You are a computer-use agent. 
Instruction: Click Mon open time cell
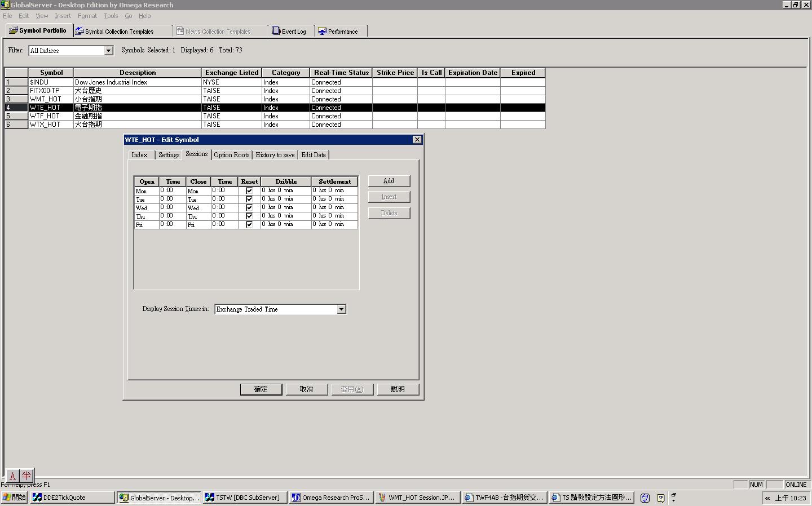click(173, 190)
